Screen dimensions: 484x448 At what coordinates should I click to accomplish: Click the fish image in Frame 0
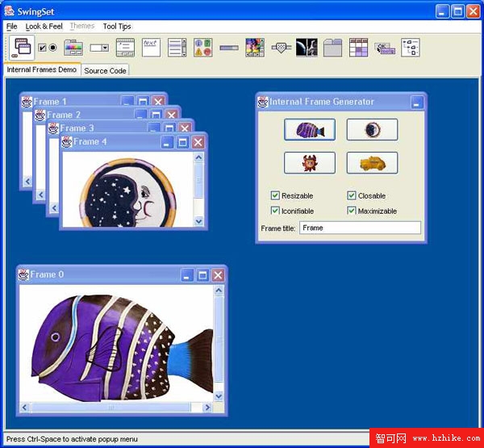point(123,348)
